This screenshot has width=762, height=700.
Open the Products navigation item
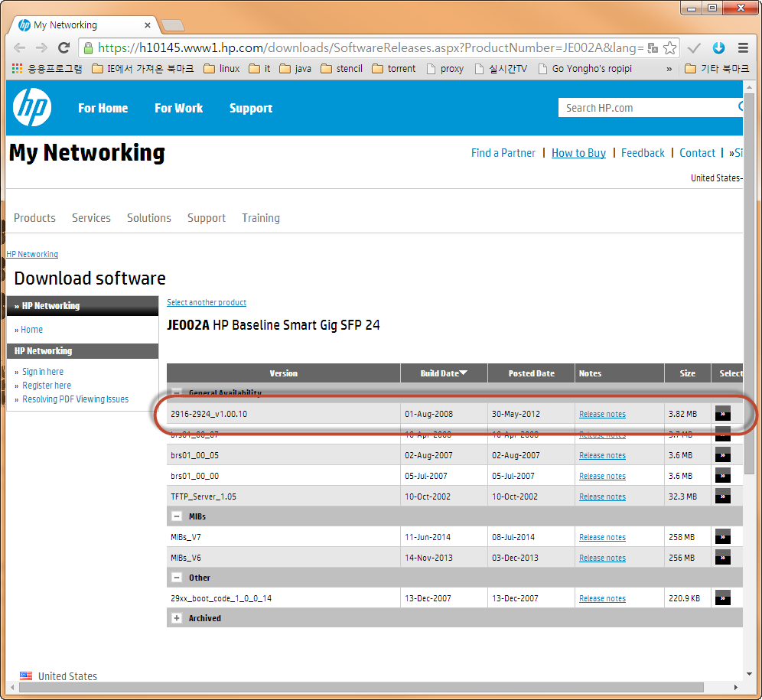[34, 218]
